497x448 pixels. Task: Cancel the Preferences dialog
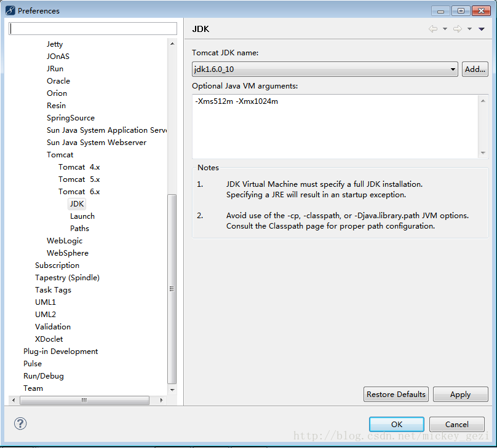tap(457, 424)
